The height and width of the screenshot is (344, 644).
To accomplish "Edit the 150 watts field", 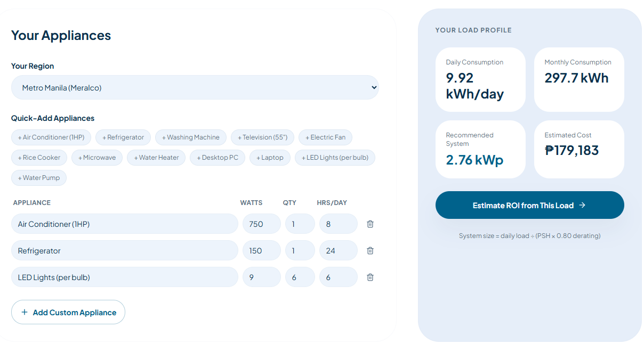I will pos(262,251).
